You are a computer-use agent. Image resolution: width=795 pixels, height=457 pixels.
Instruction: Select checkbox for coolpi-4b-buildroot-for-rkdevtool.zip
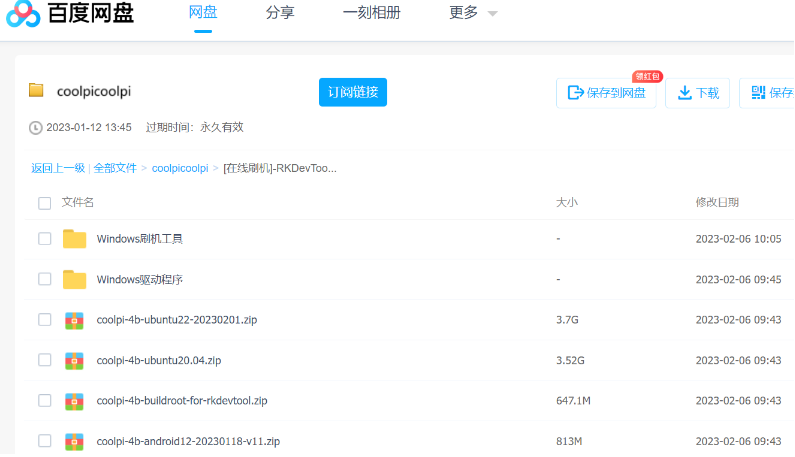[45, 400]
